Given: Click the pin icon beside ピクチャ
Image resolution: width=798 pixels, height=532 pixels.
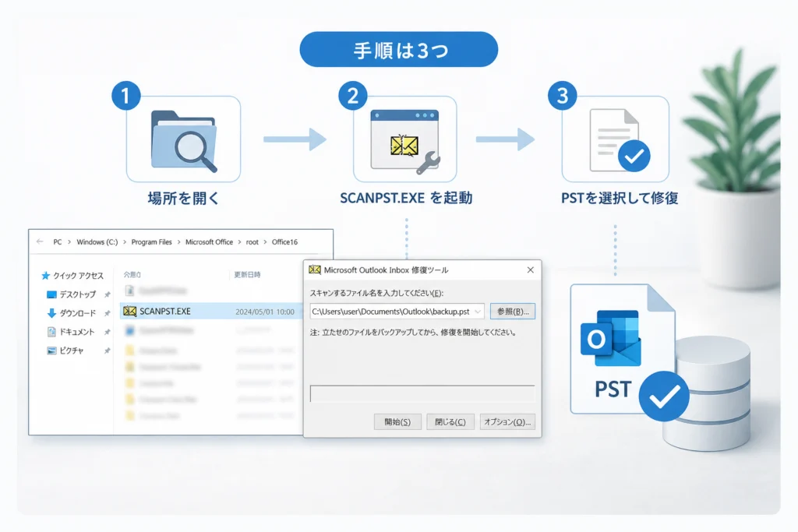Looking at the screenshot, I should click(x=107, y=351).
